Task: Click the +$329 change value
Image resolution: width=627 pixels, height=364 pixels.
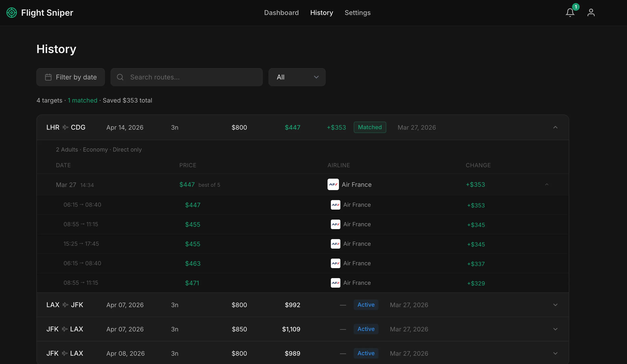Action: (476, 283)
